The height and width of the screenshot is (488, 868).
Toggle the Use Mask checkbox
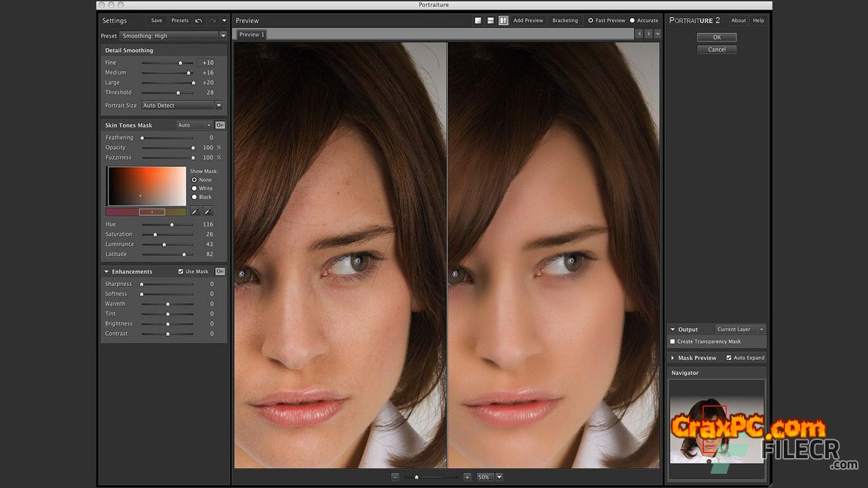[x=181, y=272]
